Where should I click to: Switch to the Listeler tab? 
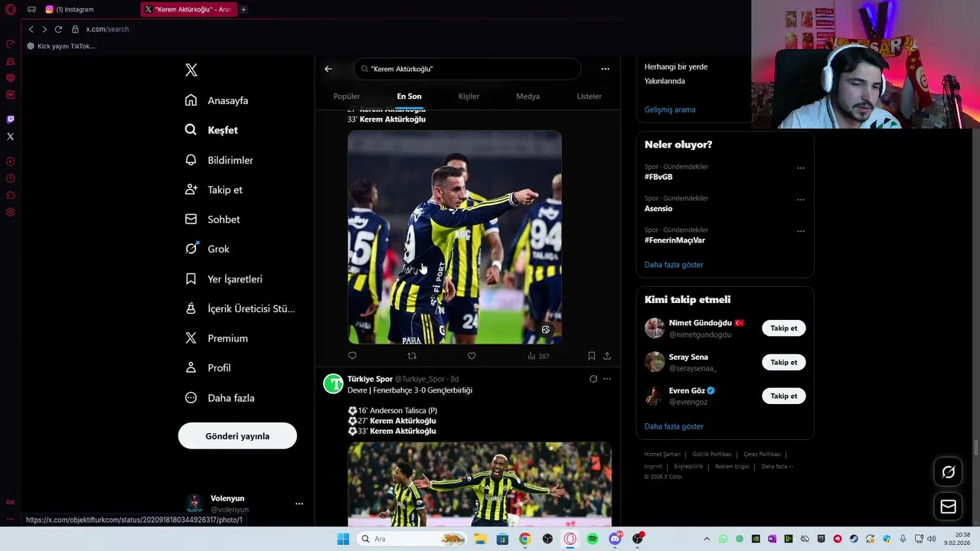coord(589,96)
